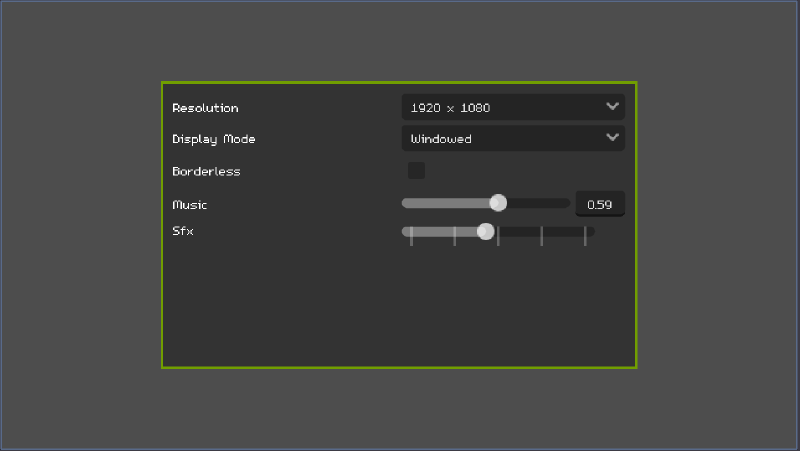Screen dimensions: 800x451
Task: Set Sfx to the first tick mark
Action: click(411, 235)
